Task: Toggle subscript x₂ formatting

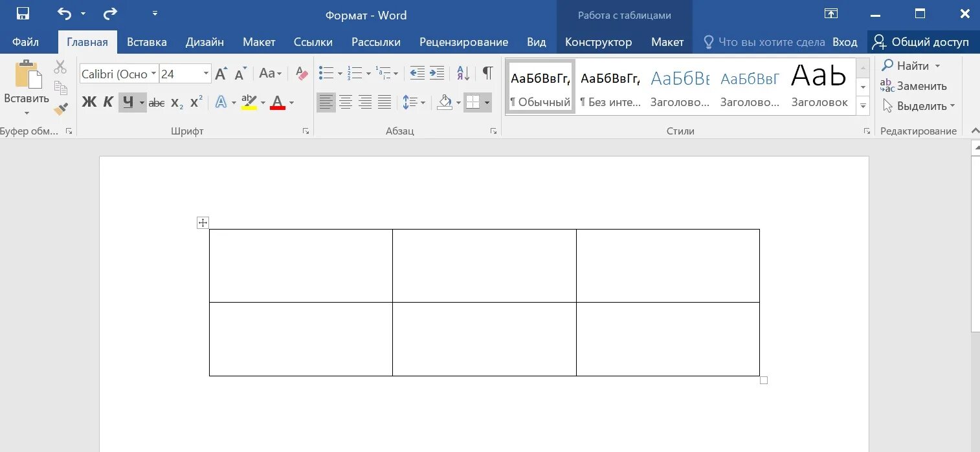Action: (177, 102)
